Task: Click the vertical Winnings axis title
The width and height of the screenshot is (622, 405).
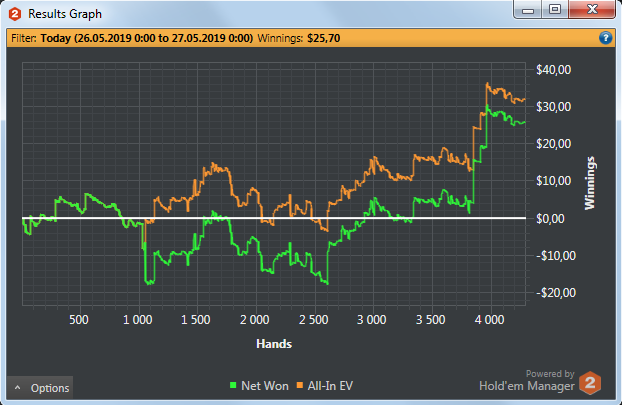Action: (590, 183)
